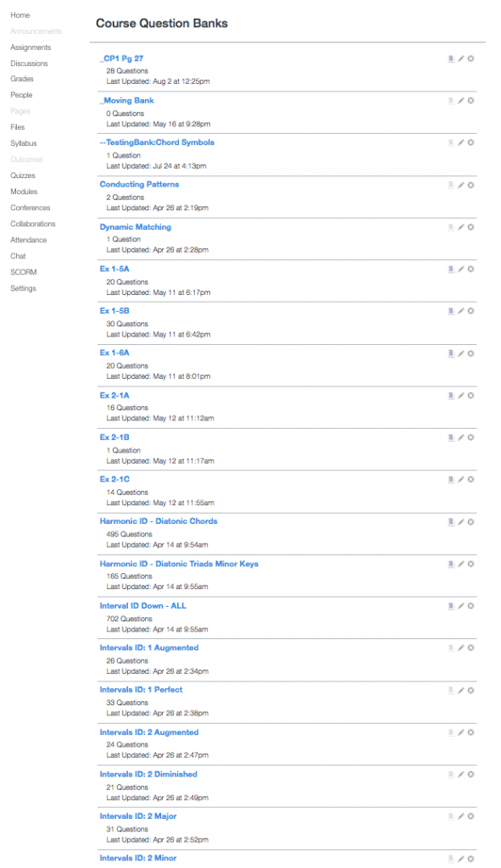Bookmark Harmonic ID - Diatonic Chords bank
Screen dimensions: 501x868
click(x=451, y=522)
